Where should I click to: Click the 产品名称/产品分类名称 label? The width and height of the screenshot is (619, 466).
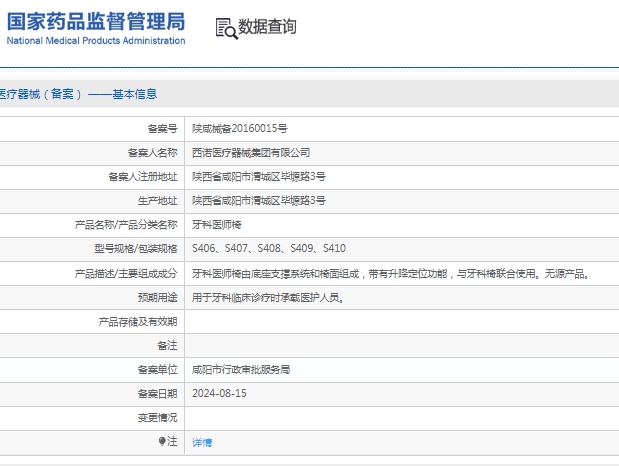point(126,225)
